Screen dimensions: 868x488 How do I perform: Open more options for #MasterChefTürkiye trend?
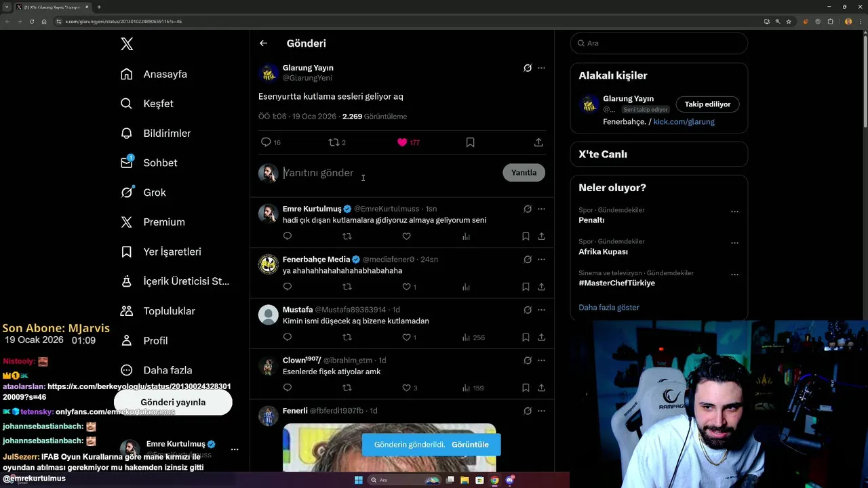(x=734, y=274)
